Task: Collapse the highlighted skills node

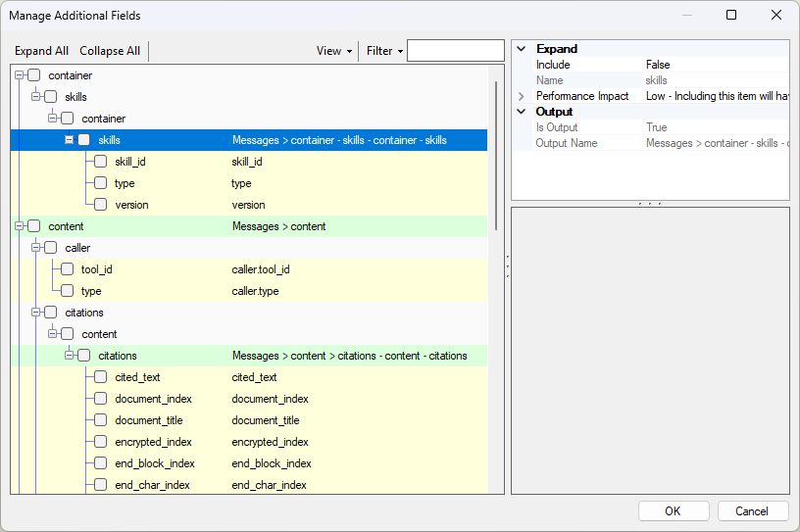Action: 70,140
